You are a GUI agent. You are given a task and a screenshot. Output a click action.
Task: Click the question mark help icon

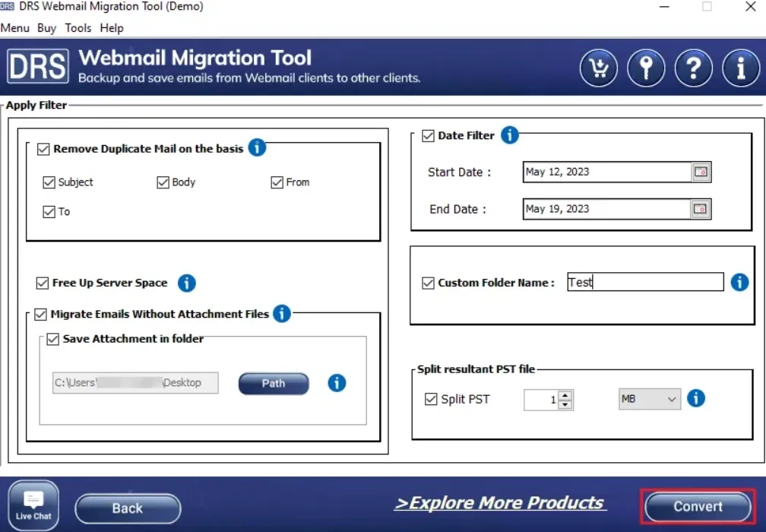693,68
